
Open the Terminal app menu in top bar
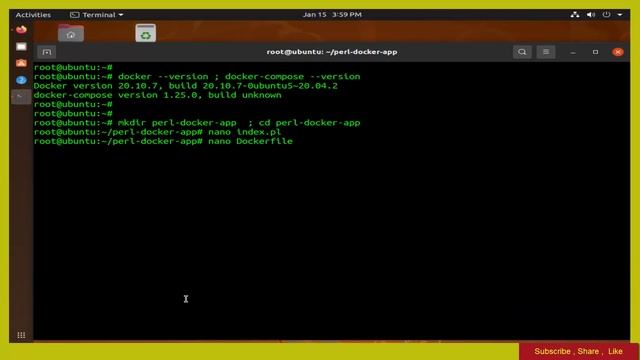(x=97, y=15)
